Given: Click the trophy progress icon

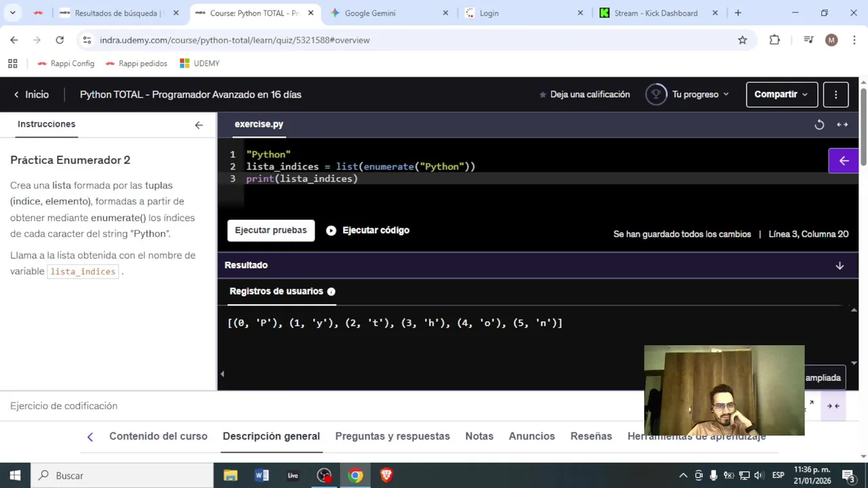Looking at the screenshot, I should coord(656,94).
